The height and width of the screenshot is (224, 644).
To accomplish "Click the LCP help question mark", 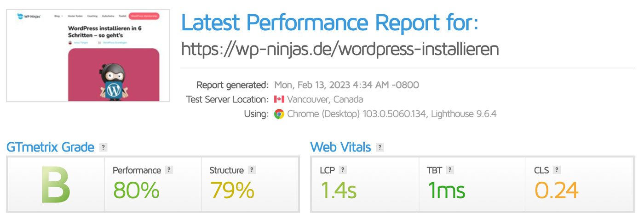I will pos(342,170).
